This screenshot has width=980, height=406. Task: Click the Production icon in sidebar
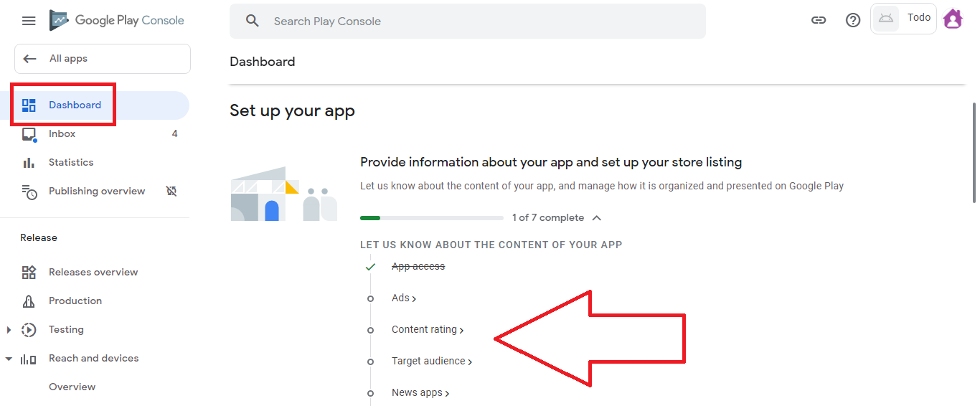point(29,301)
